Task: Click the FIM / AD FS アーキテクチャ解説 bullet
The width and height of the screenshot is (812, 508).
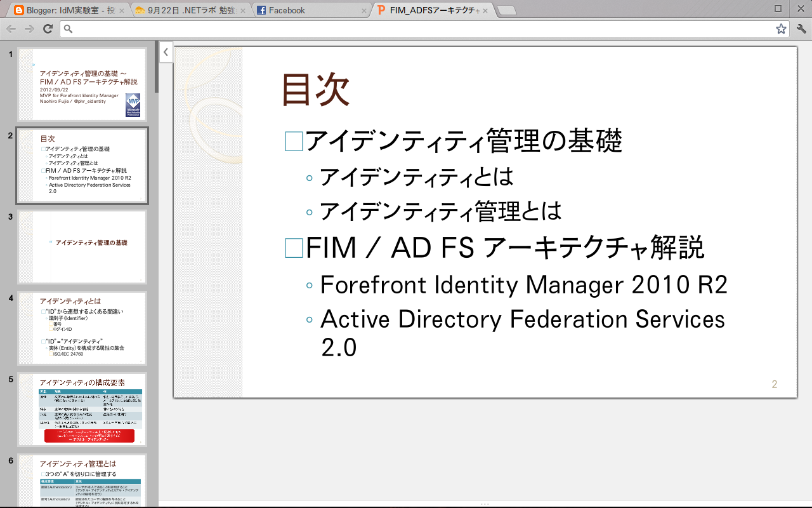Action: [x=505, y=248]
